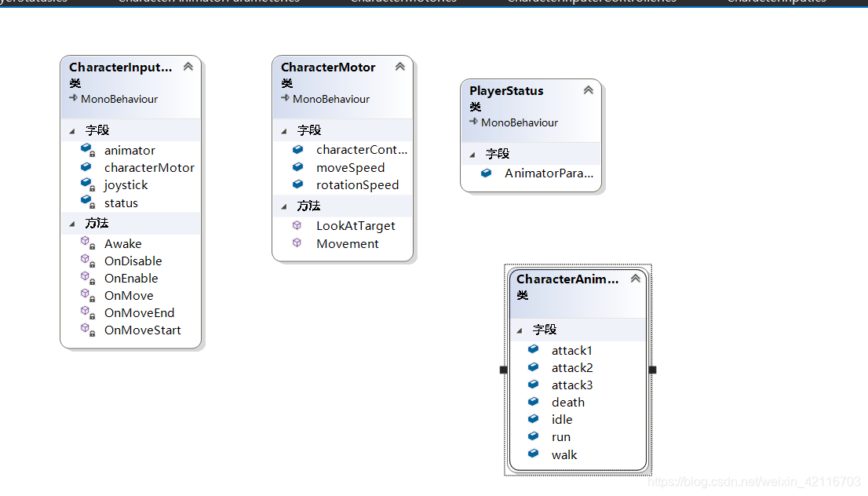868x496 pixels.
Task: Select the OnDisable method name
Action: [x=133, y=261]
